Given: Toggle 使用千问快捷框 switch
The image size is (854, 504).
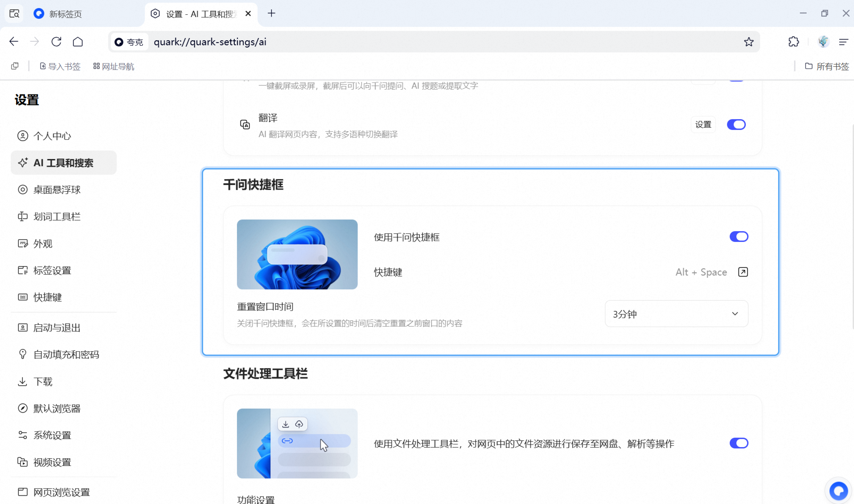Looking at the screenshot, I should [x=739, y=237].
